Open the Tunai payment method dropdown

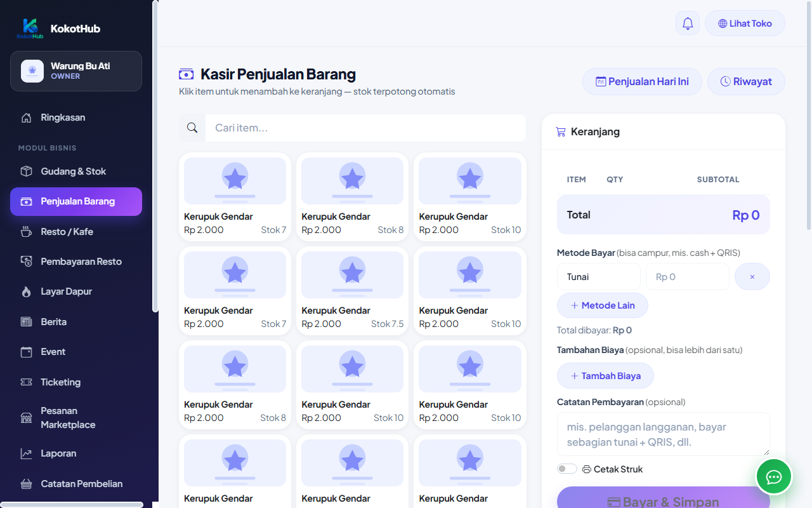pos(599,277)
